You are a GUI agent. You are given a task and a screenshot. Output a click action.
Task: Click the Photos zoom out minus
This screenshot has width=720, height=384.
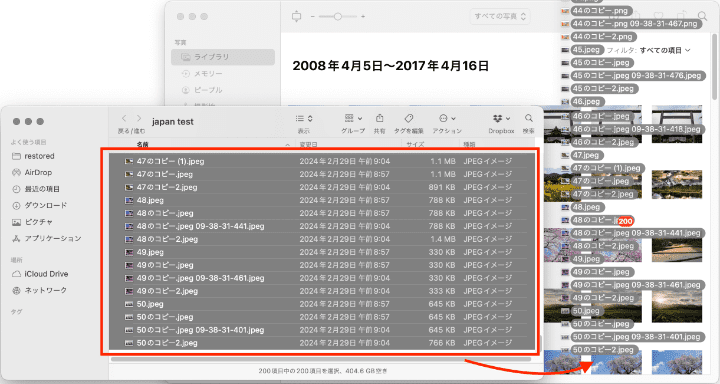(x=313, y=17)
